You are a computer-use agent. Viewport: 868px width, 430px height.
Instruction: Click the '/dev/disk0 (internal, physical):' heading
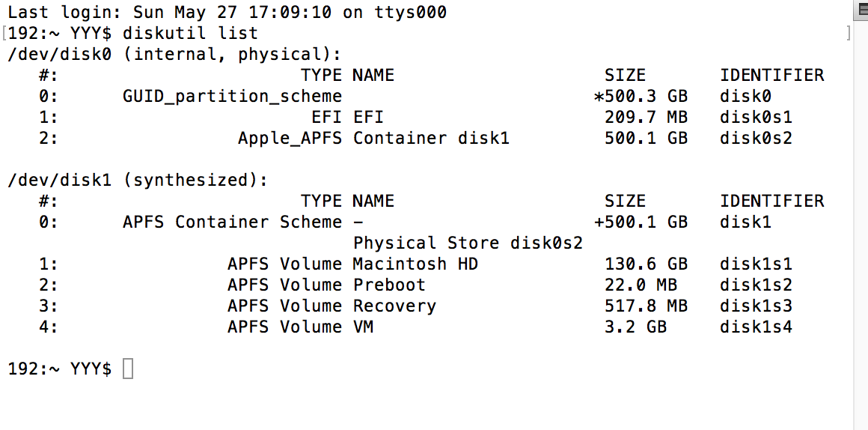(x=174, y=55)
